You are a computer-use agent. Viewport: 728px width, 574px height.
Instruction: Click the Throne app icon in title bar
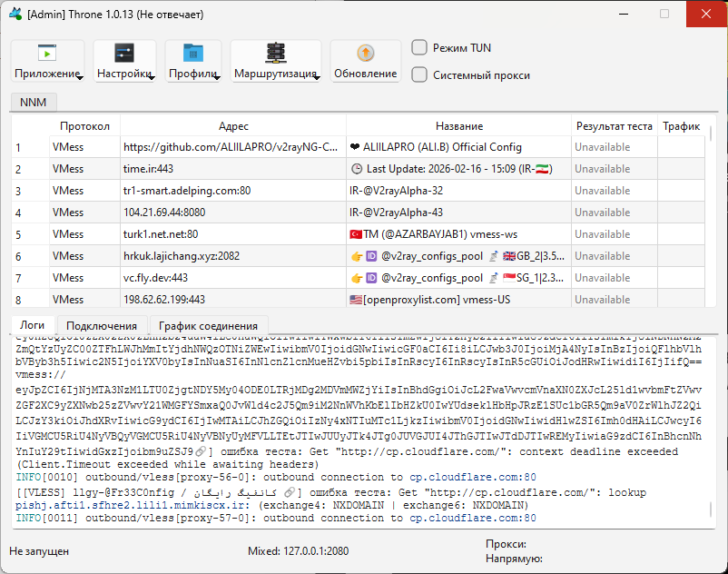click(15, 15)
